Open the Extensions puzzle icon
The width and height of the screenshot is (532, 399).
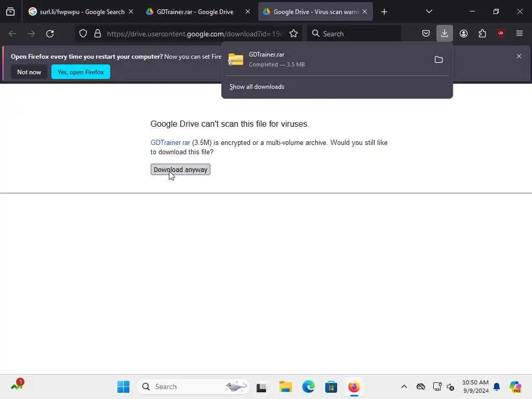[x=482, y=34]
